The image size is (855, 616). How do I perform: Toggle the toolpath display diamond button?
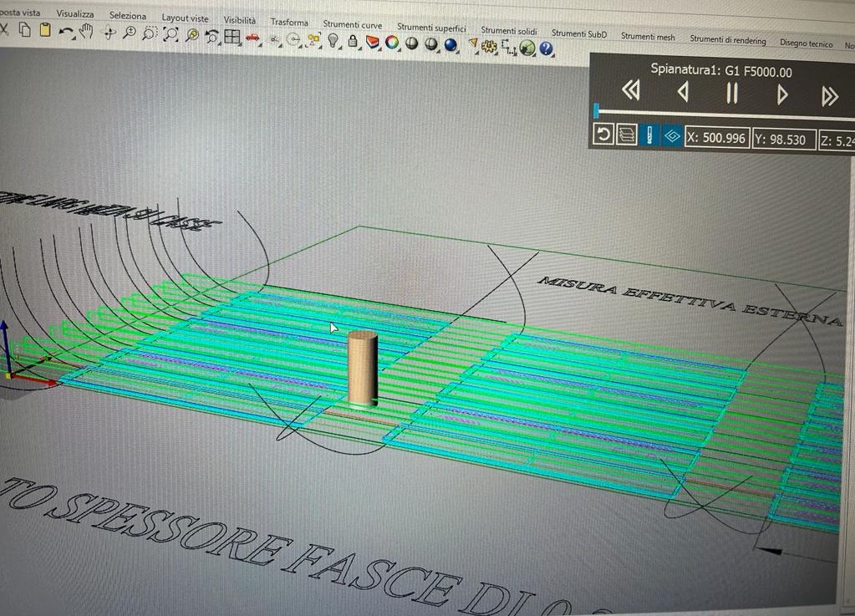[672, 136]
